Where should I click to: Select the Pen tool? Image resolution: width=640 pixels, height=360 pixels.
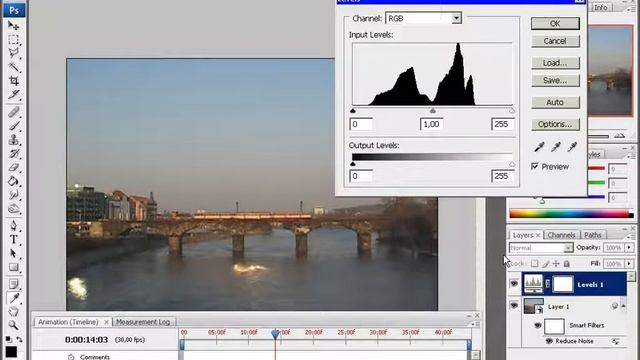(x=13, y=226)
